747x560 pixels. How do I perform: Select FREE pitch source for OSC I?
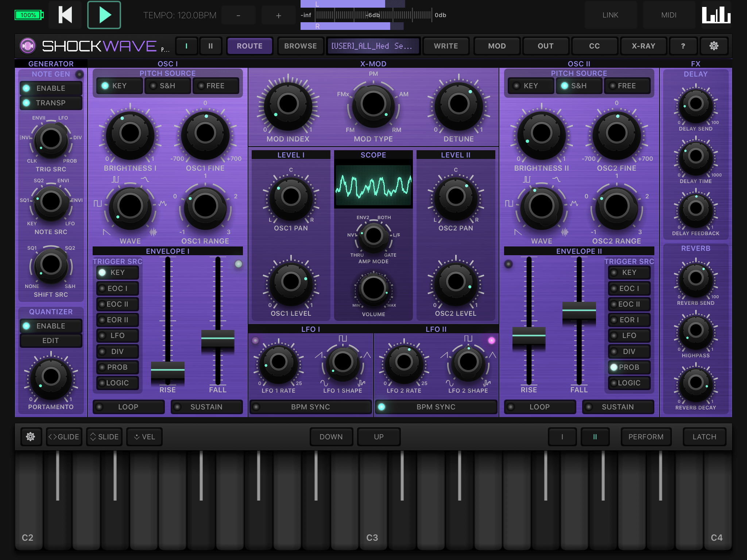(216, 86)
